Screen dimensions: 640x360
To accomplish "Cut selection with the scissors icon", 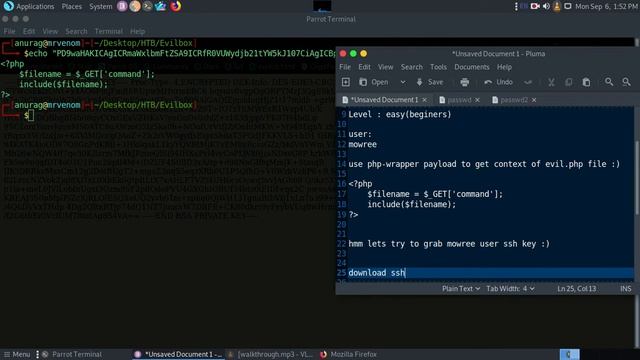I will click(551, 82).
